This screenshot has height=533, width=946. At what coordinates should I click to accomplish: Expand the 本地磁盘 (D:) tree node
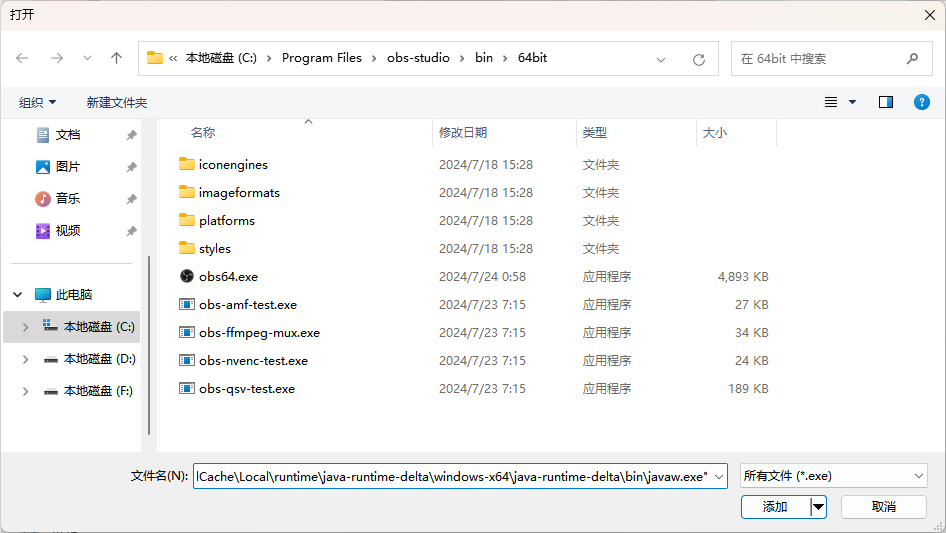25,359
